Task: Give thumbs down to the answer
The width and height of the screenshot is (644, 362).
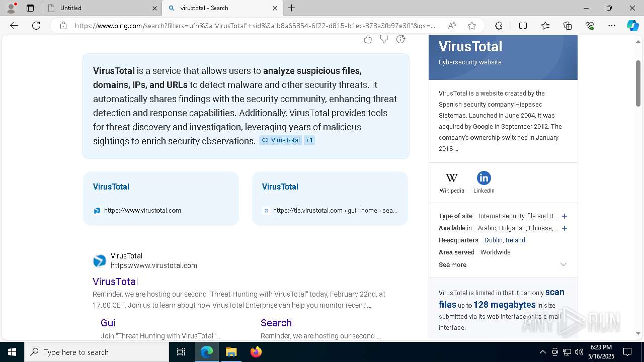Action: coord(384,39)
